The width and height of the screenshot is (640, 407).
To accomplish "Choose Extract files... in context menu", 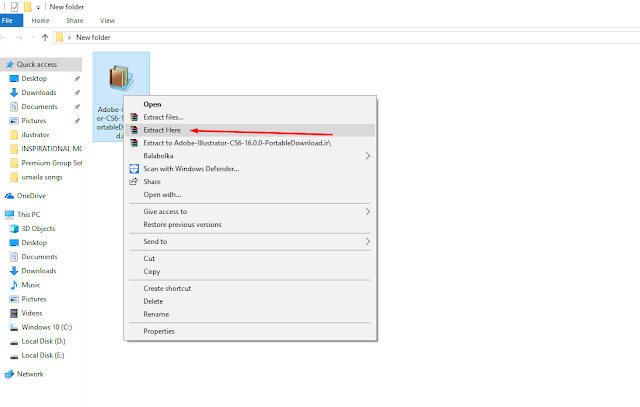I will (x=250, y=117).
